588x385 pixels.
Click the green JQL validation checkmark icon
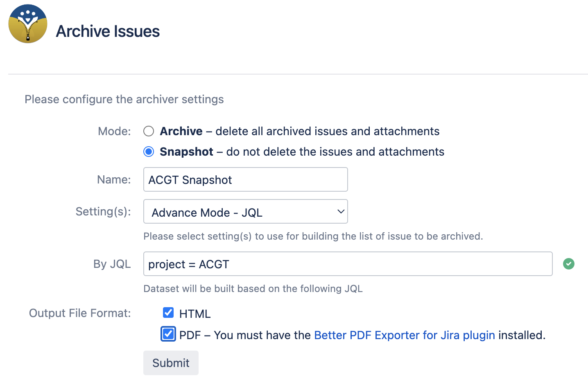[x=569, y=264]
